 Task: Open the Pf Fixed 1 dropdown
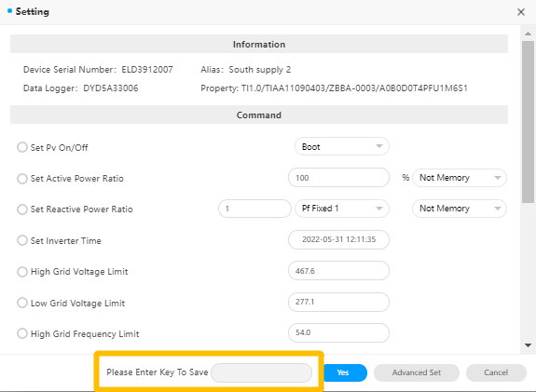(342, 209)
